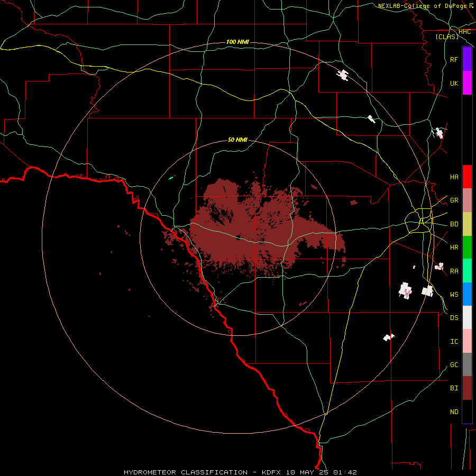This screenshot has width=476, height=476.
Task: Click the '100 NMI' range ring label
Action: click(237, 42)
